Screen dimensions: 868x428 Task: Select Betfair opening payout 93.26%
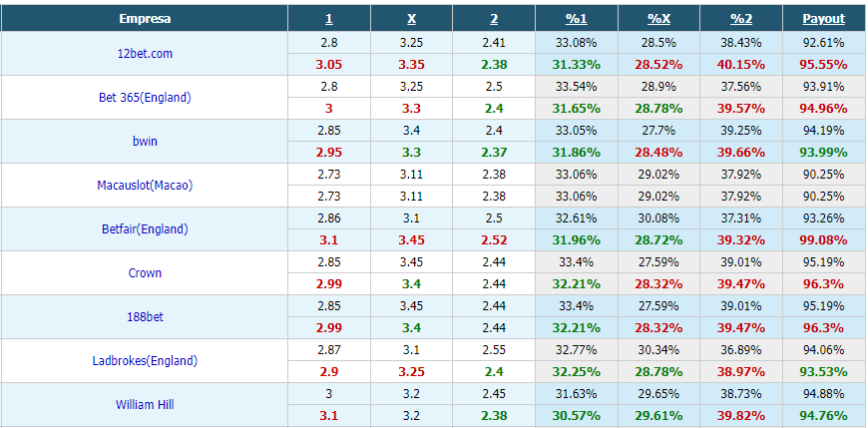[x=824, y=218]
